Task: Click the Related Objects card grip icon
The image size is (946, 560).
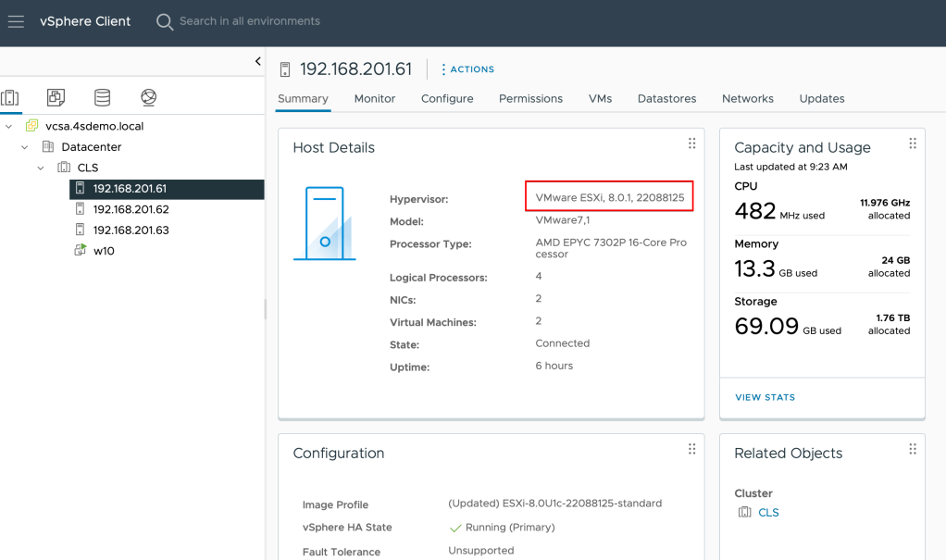Action: [913, 449]
